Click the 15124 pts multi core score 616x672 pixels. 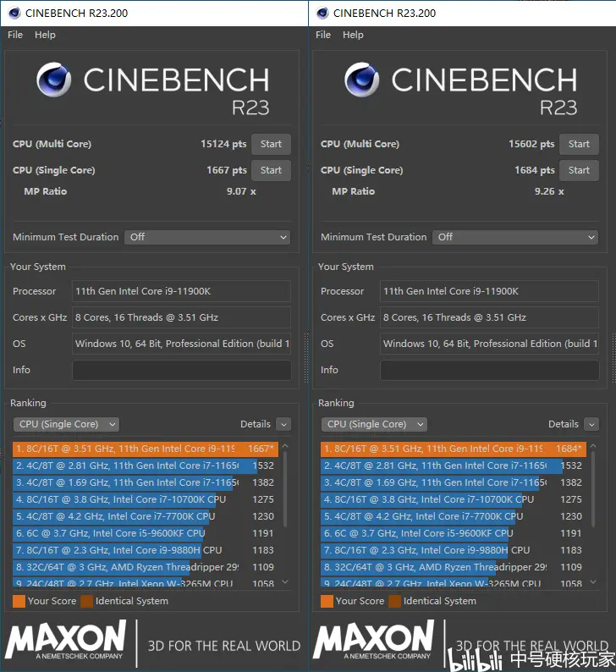(x=223, y=144)
